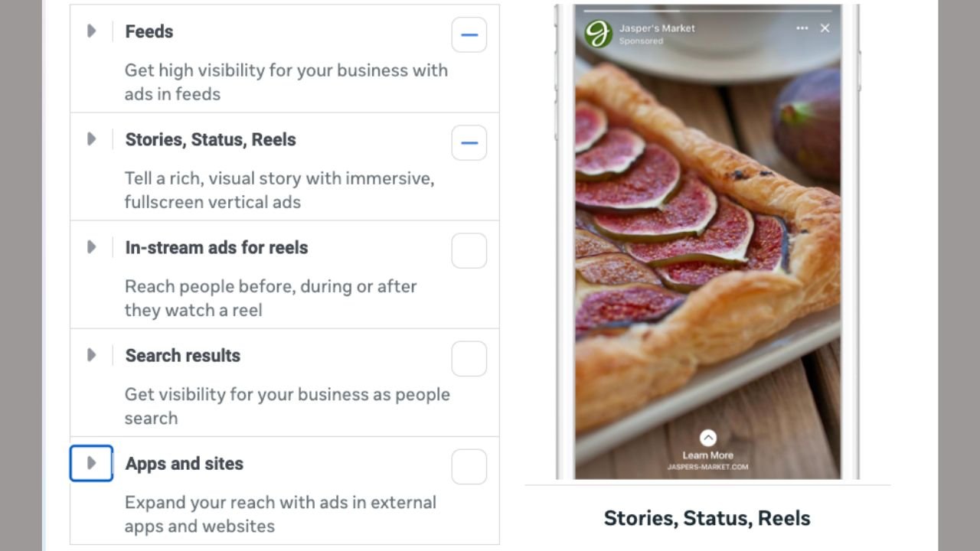Enable the Search results checkbox
This screenshot has width=980, height=551.
click(469, 358)
